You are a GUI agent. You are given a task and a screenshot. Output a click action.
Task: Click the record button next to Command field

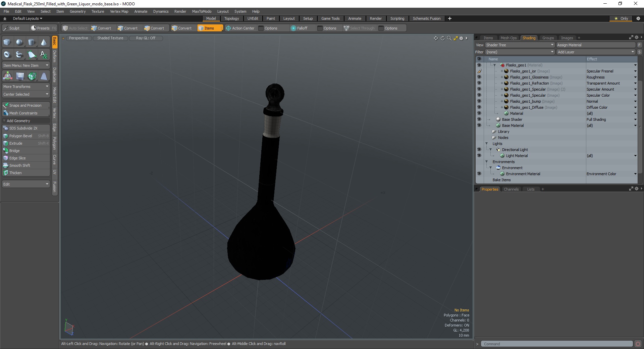coord(638,344)
